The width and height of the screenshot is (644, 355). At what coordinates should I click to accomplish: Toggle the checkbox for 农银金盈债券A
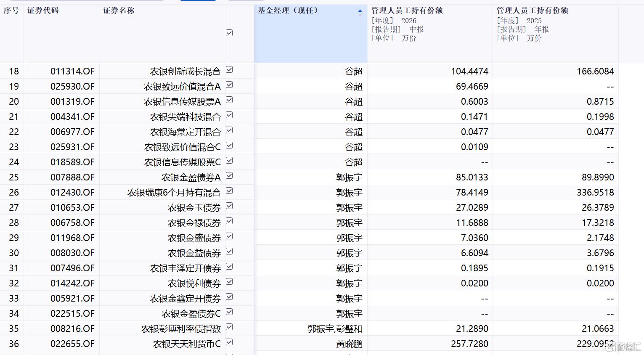(229, 176)
